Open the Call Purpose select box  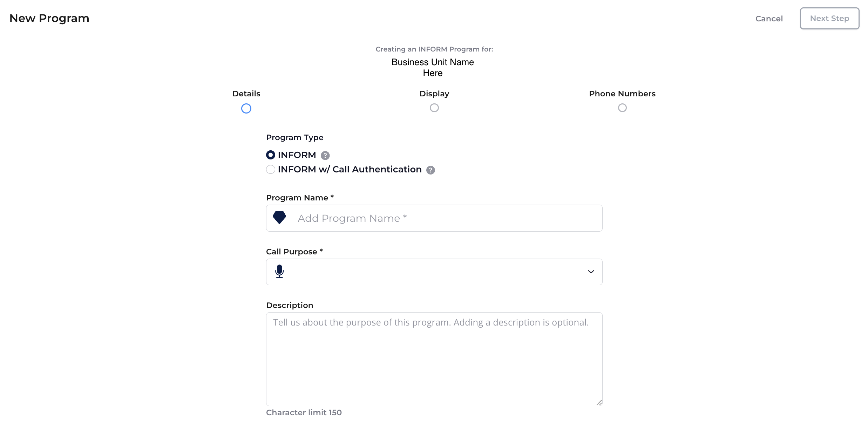[x=434, y=272]
